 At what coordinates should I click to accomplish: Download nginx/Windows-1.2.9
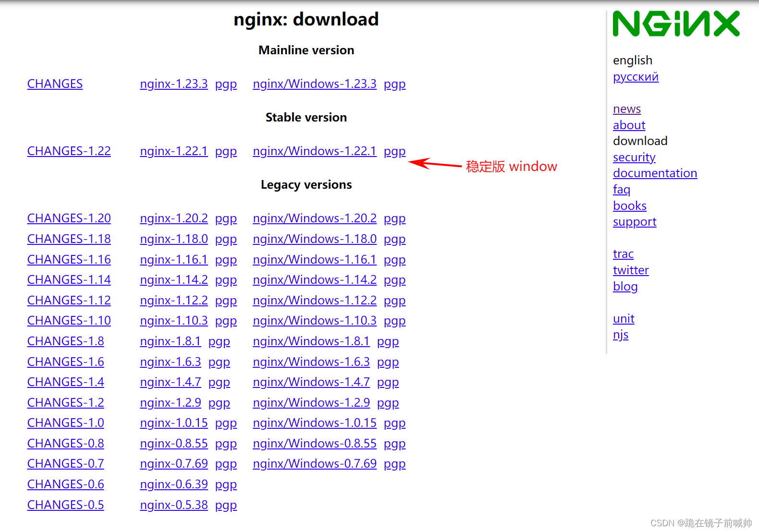click(311, 403)
